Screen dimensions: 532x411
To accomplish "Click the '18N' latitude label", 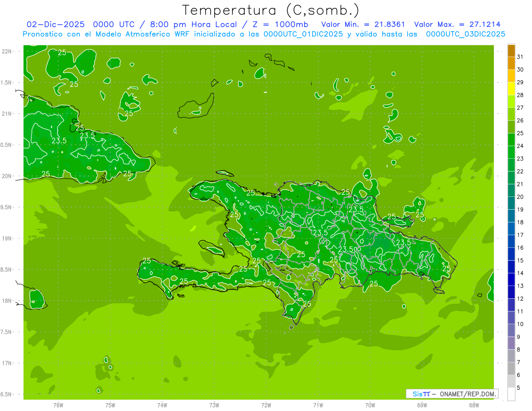I will click(x=8, y=301).
